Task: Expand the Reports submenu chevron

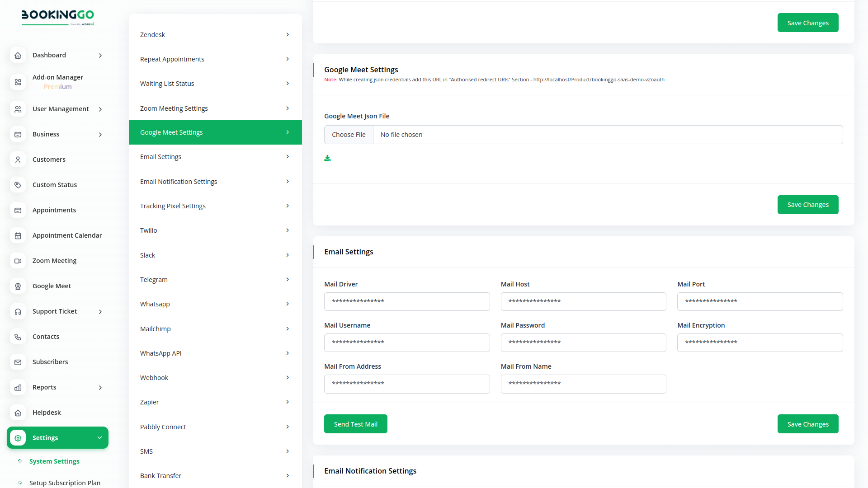Action: [x=100, y=387]
